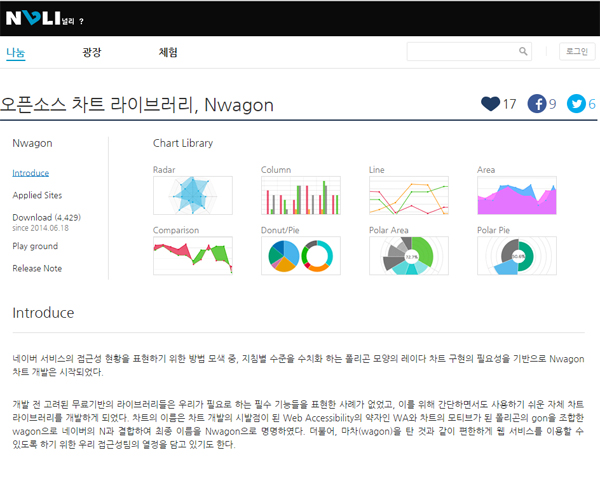Select the 나눔 tab
The width and height of the screenshot is (600, 483).
click(16, 52)
